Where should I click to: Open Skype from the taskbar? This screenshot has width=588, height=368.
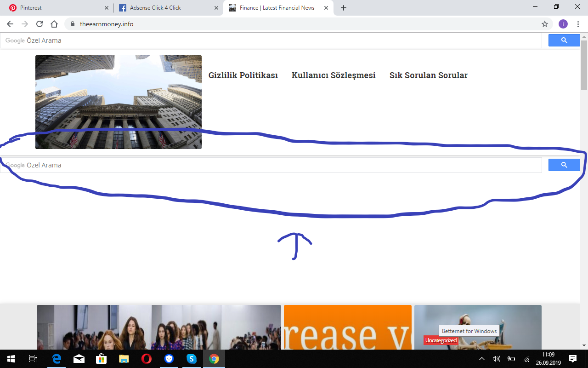[x=192, y=359]
